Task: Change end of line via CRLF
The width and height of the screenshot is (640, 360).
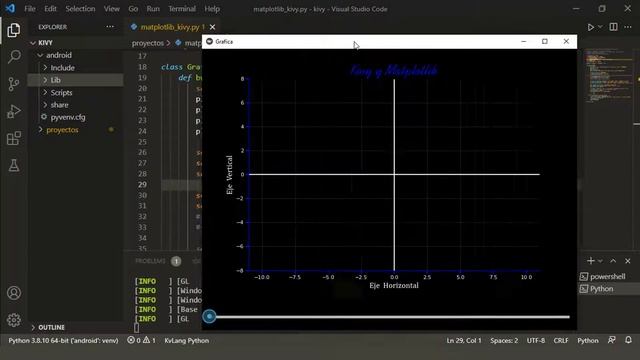Action: 561,340
